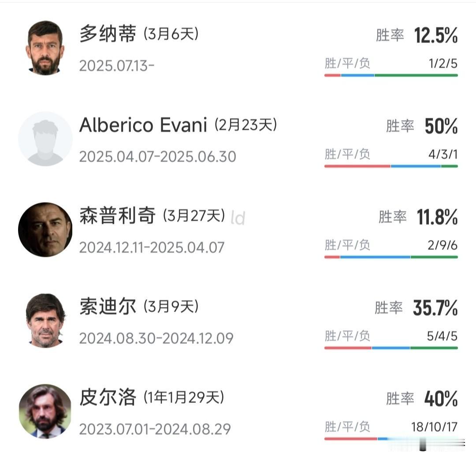This screenshot has height=461, width=476.
Task: Click the 4/3/1 record bar for Evani
Action: point(391,166)
